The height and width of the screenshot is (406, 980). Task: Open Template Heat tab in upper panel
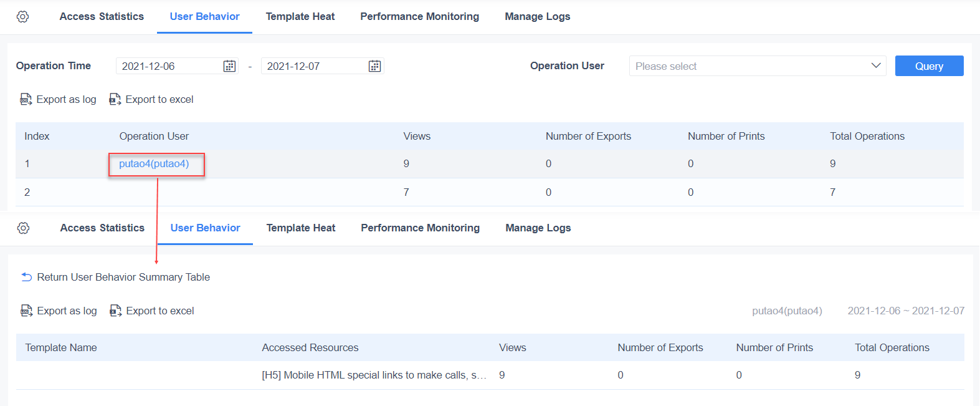[x=300, y=17]
